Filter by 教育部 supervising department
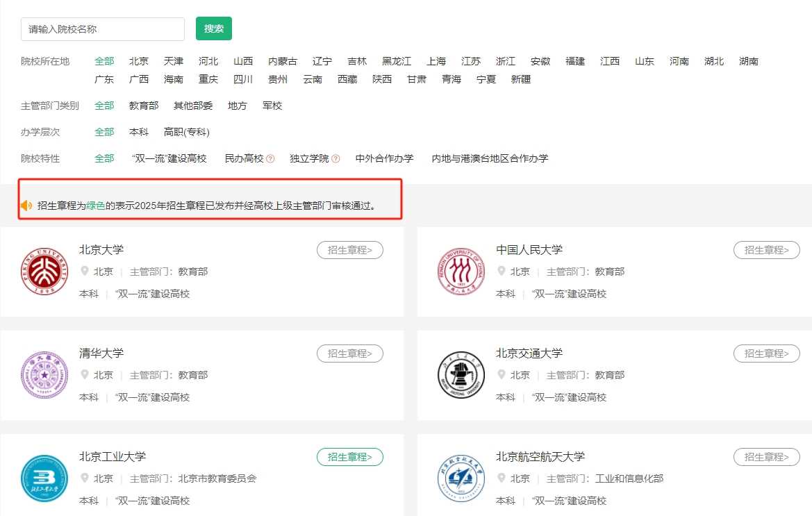The height and width of the screenshot is (516, 812). coord(144,106)
